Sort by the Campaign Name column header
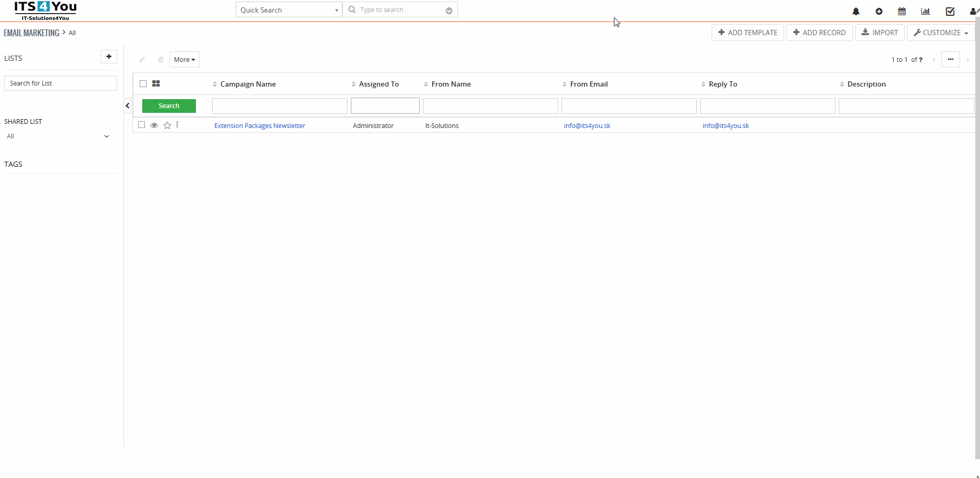 click(248, 84)
